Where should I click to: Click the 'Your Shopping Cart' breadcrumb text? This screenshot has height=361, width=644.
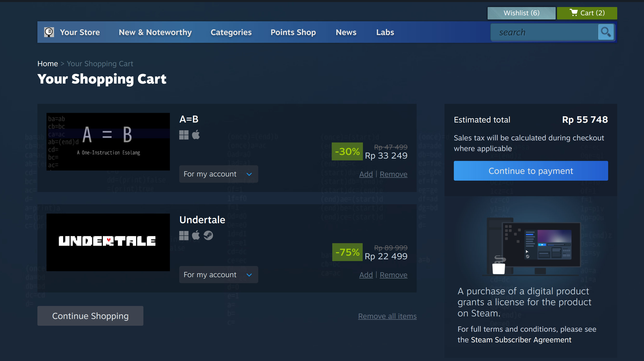100,64
